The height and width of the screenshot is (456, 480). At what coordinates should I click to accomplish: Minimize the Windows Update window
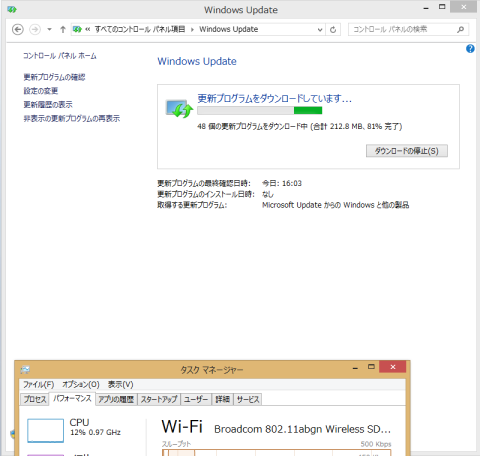pyautogui.click(x=426, y=8)
